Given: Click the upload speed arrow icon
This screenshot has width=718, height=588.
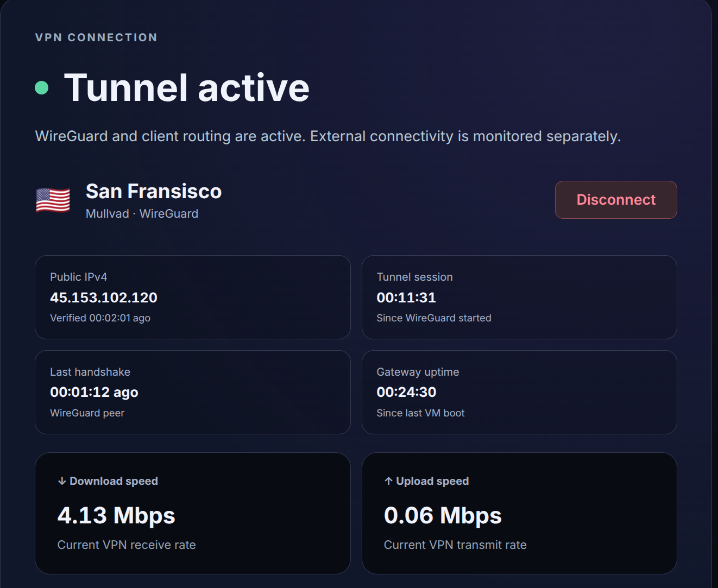Looking at the screenshot, I should [388, 481].
